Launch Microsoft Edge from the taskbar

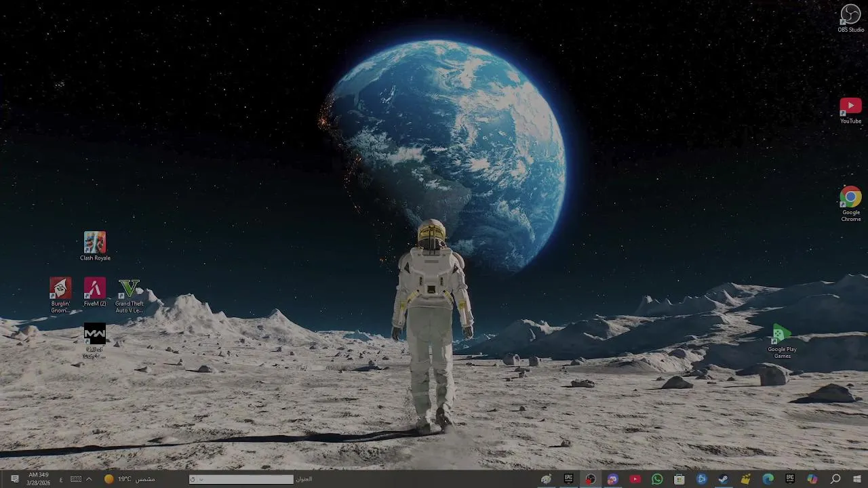[768, 479]
